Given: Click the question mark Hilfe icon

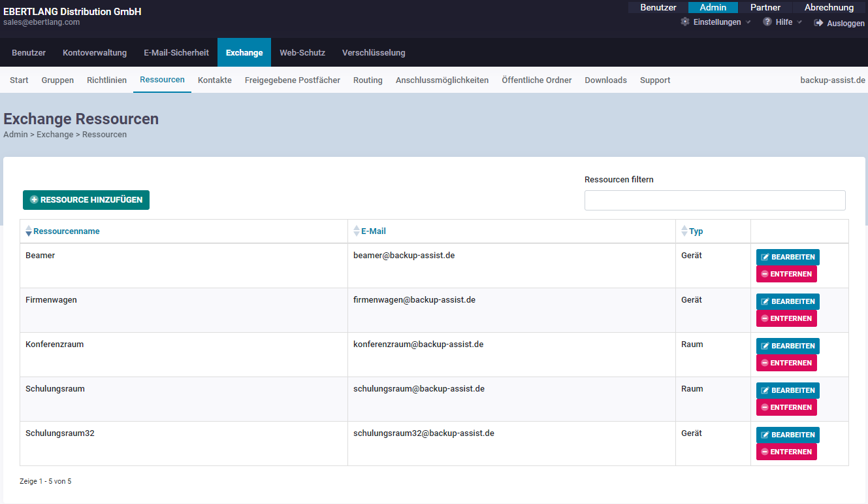Looking at the screenshot, I should click(767, 22).
